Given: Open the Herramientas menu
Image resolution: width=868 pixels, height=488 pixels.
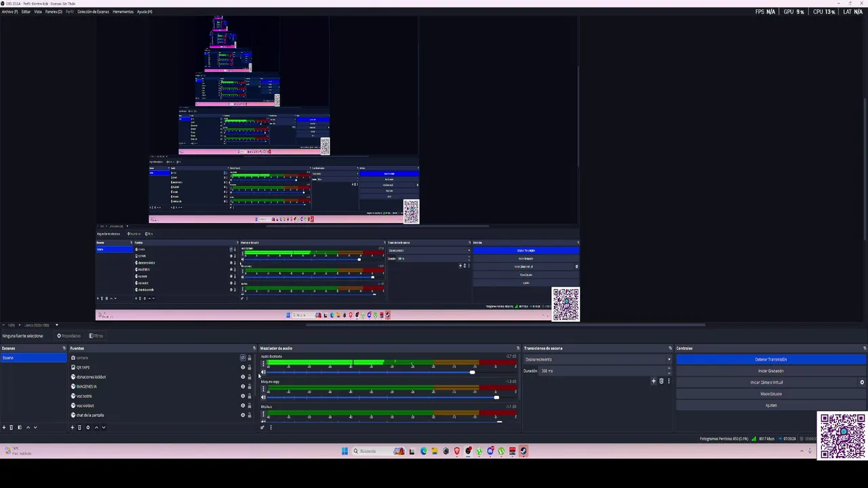Looking at the screenshot, I should [123, 12].
